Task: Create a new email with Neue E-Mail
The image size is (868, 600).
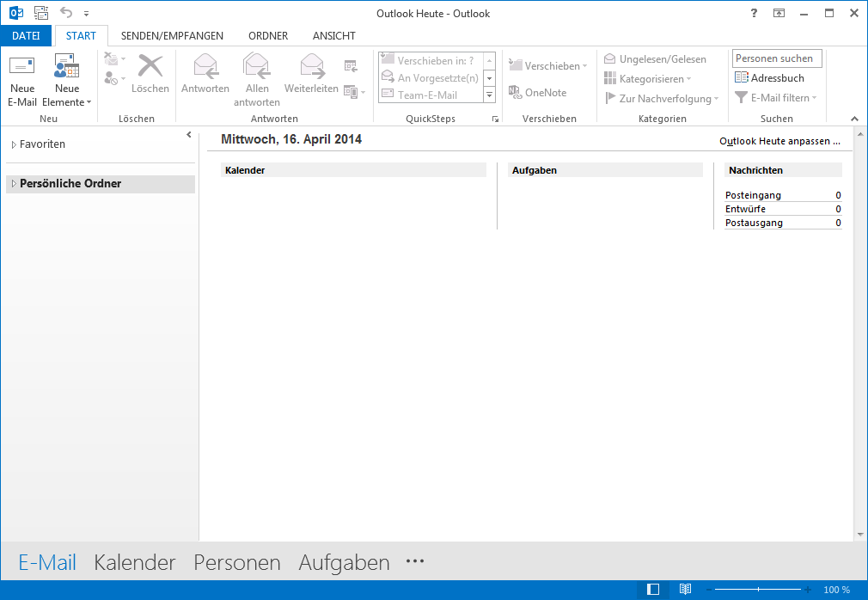Action: coord(22,80)
